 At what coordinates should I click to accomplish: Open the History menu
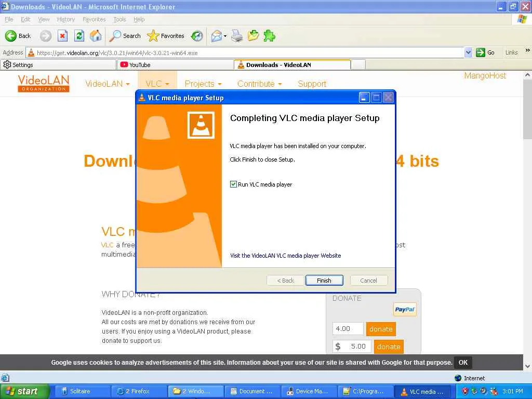(x=66, y=19)
